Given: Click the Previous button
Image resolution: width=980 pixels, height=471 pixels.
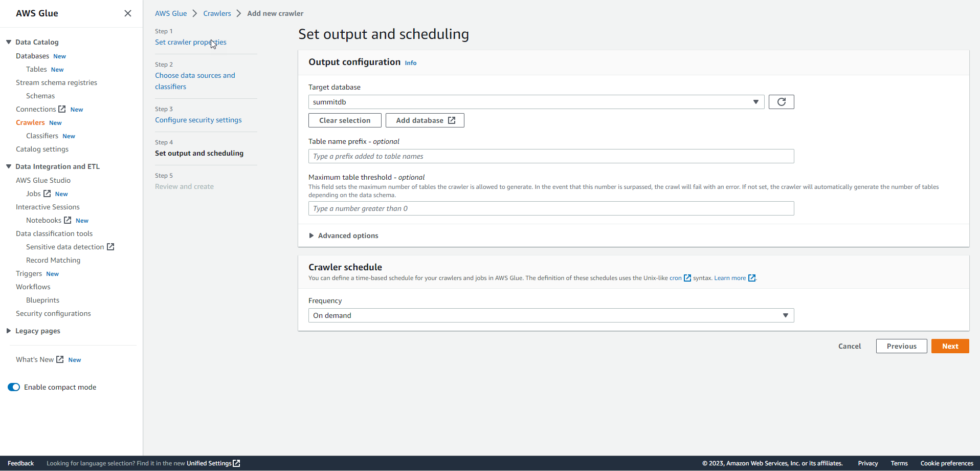Looking at the screenshot, I should [x=901, y=346].
